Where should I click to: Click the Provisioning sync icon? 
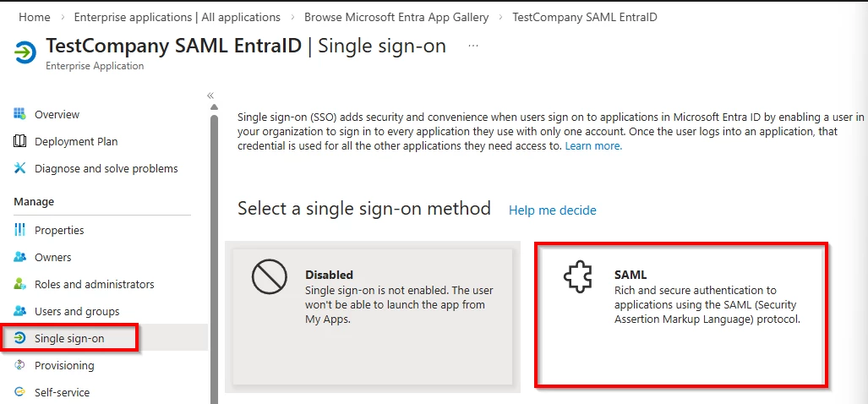(20, 365)
